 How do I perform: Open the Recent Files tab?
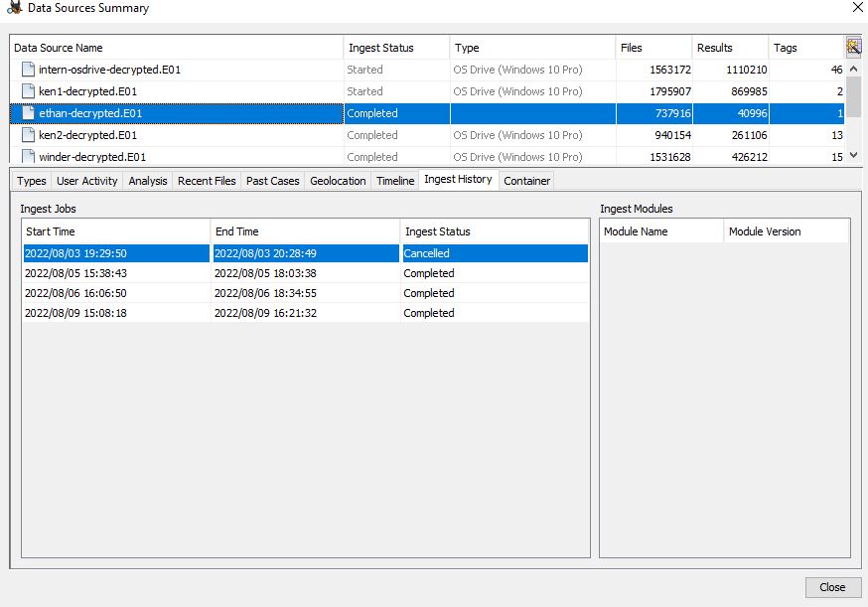209,180
